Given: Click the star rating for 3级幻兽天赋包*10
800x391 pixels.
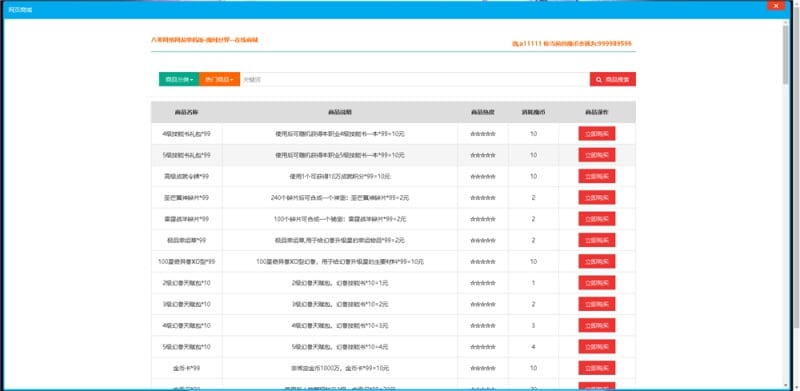Looking at the screenshot, I should (x=483, y=304).
